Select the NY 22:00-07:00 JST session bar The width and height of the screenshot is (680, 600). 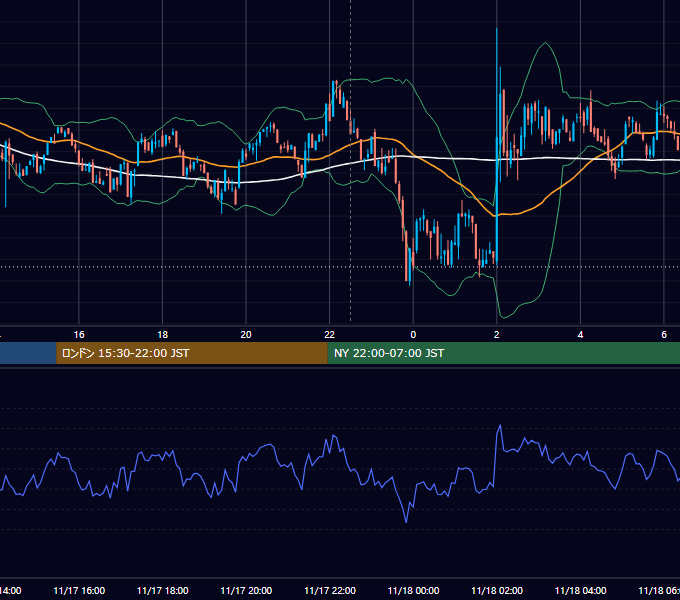[x=503, y=353]
